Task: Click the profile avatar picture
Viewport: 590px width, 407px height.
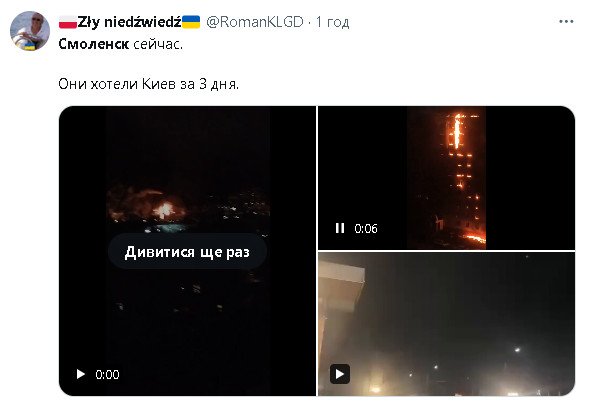Action: [x=30, y=31]
